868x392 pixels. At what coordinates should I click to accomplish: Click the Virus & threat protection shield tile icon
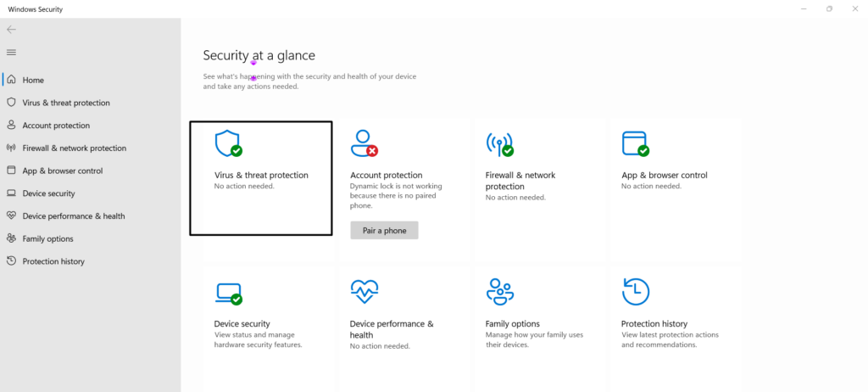pyautogui.click(x=227, y=143)
